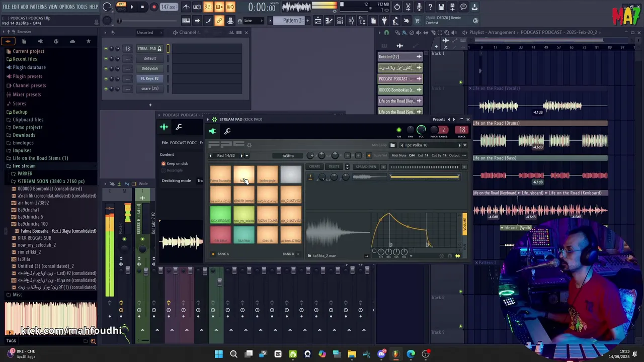This screenshot has height=362, width=644.
Task: Click the cut scissors icon in top toolbar
Action: pos(408,7)
